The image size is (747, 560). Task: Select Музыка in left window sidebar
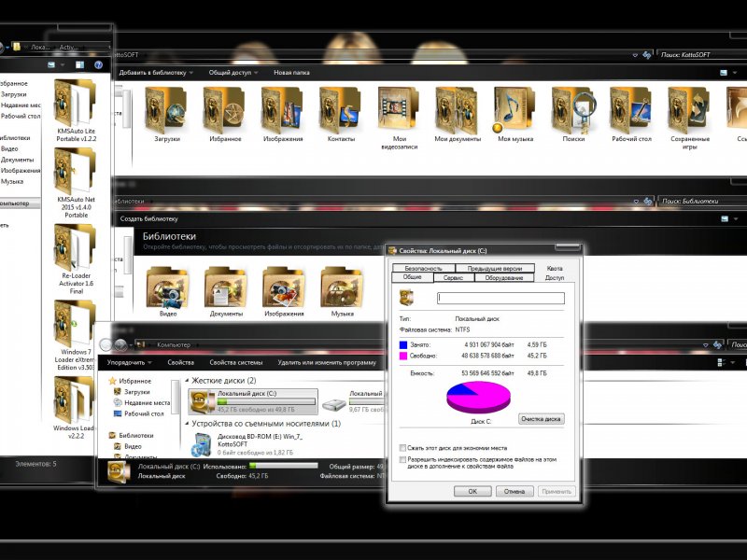12,181
